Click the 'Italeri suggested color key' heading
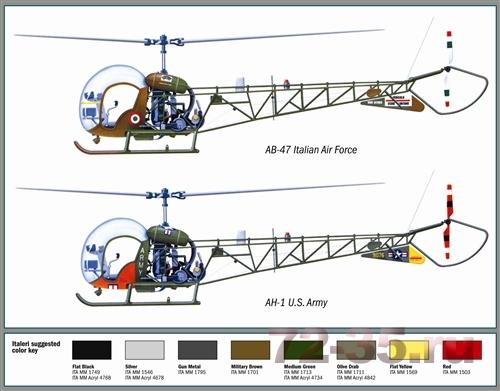 click(36, 347)
